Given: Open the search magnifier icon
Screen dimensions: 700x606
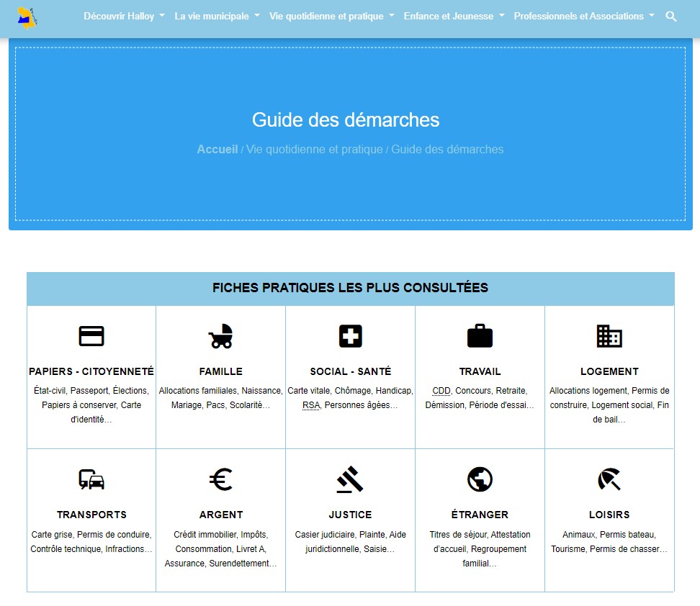Looking at the screenshot, I should [x=671, y=17].
